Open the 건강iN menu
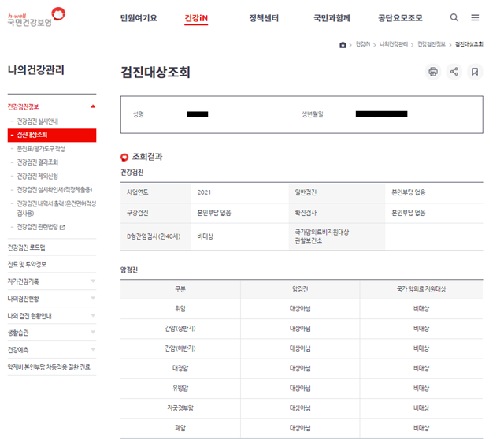 (x=196, y=18)
